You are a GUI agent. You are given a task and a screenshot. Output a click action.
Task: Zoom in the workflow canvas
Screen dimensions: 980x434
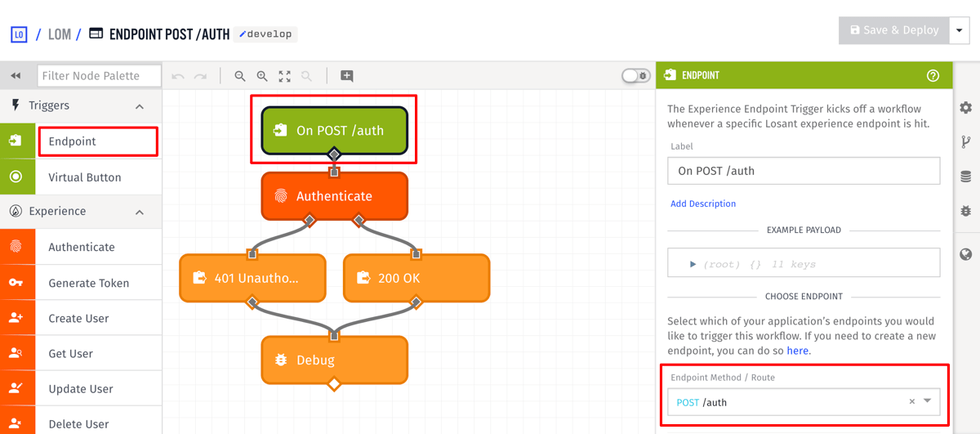262,76
